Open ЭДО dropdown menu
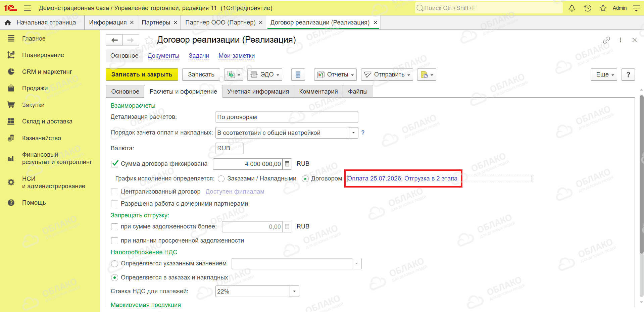Image resolution: width=644 pixels, height=312 pixels. pyautogui.click(x=265, y=74)
